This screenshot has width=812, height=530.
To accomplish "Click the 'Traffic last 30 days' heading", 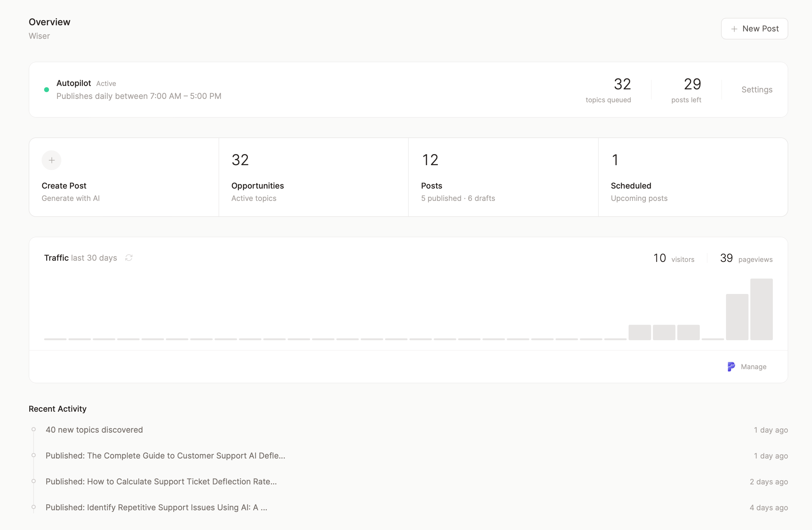I will tap(80, 258).
